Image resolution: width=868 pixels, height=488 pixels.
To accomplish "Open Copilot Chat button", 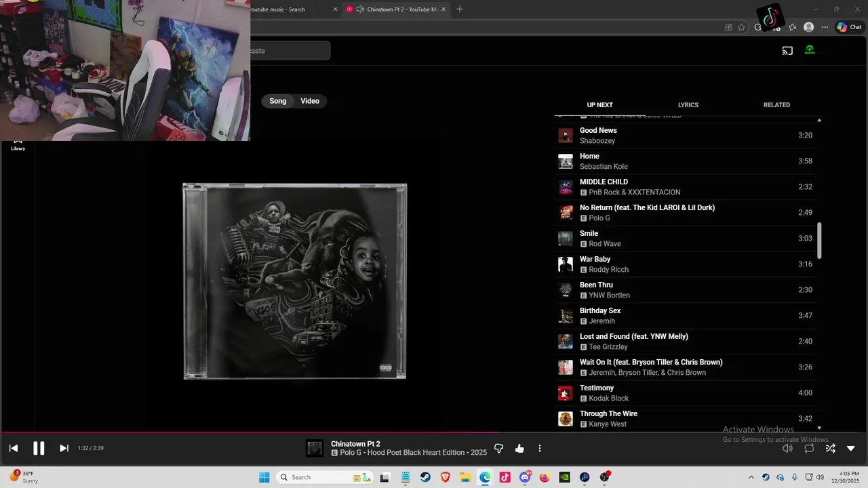I will 849,27.
